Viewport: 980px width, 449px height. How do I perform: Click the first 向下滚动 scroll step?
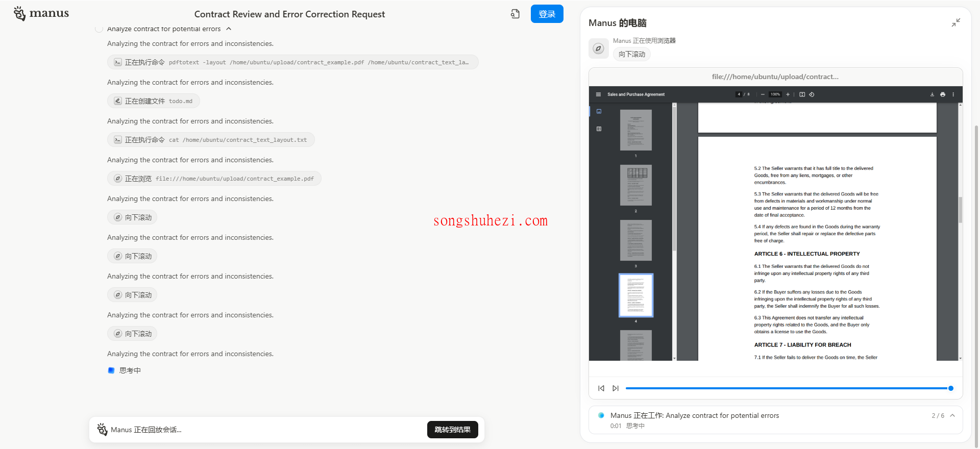(x=132, y=217)
